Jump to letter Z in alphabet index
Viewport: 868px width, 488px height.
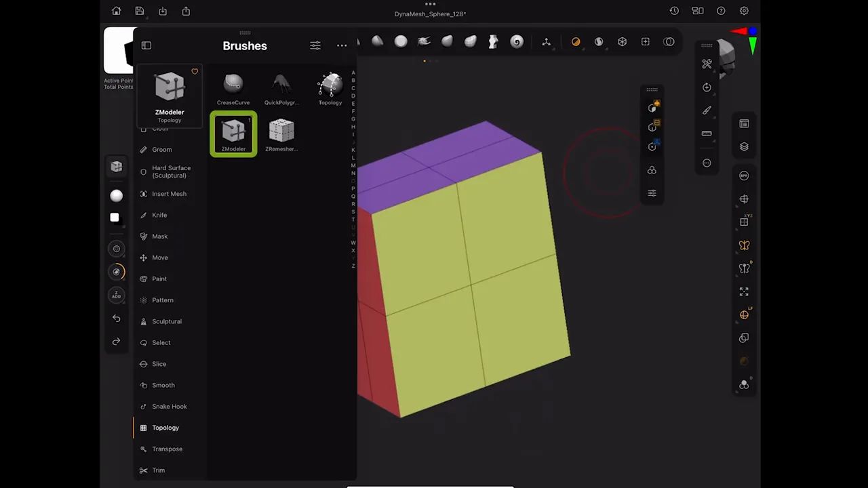pos(353,266)
